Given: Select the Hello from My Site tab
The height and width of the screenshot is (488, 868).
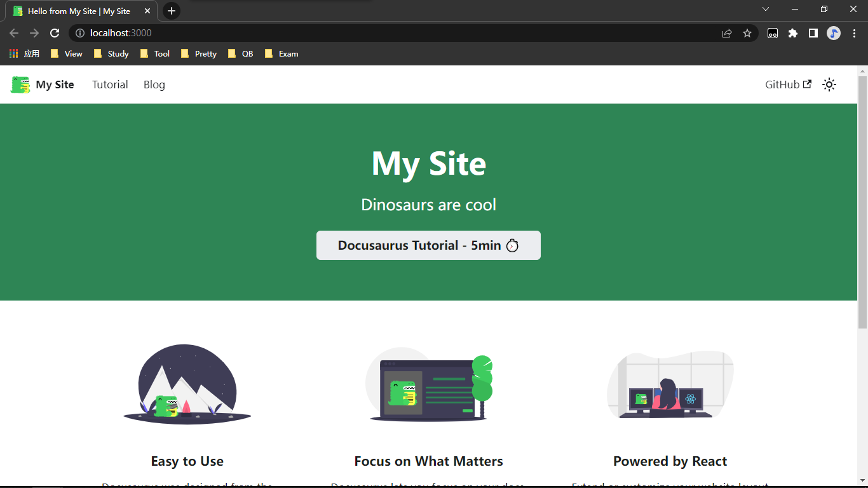Looking at the screenshot, I should coord(82,11).
